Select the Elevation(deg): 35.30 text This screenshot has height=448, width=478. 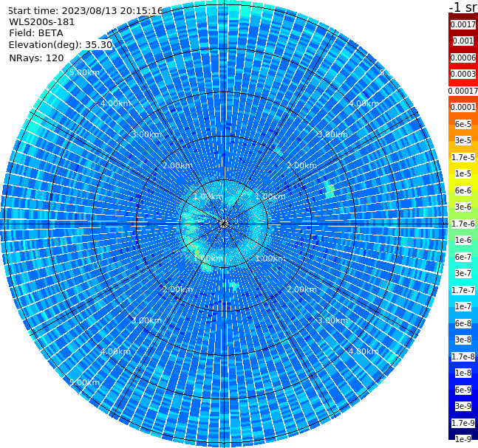(61, 45)
